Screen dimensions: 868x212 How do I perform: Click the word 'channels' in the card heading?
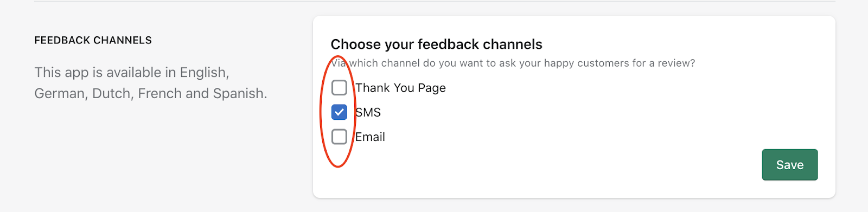tap(513, 44)
